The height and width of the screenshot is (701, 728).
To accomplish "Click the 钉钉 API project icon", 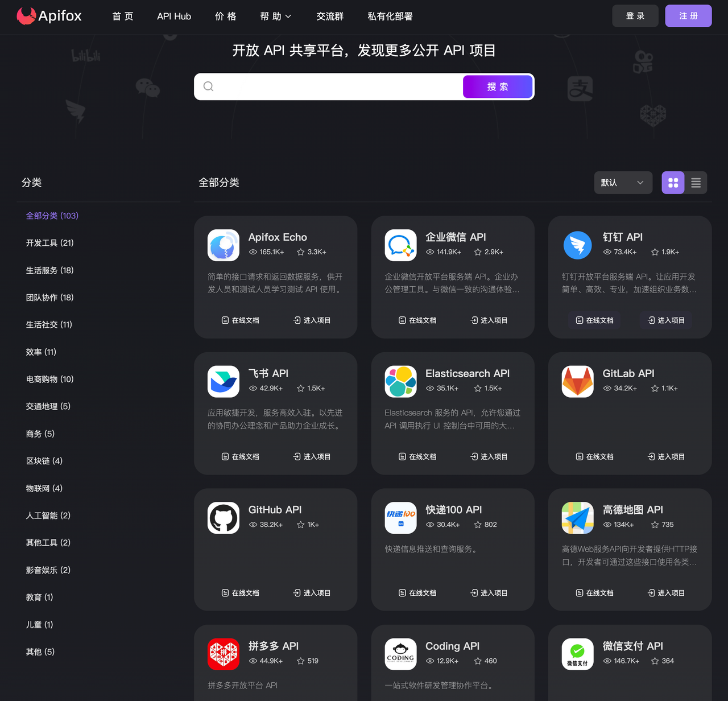I will click(577, 245).
